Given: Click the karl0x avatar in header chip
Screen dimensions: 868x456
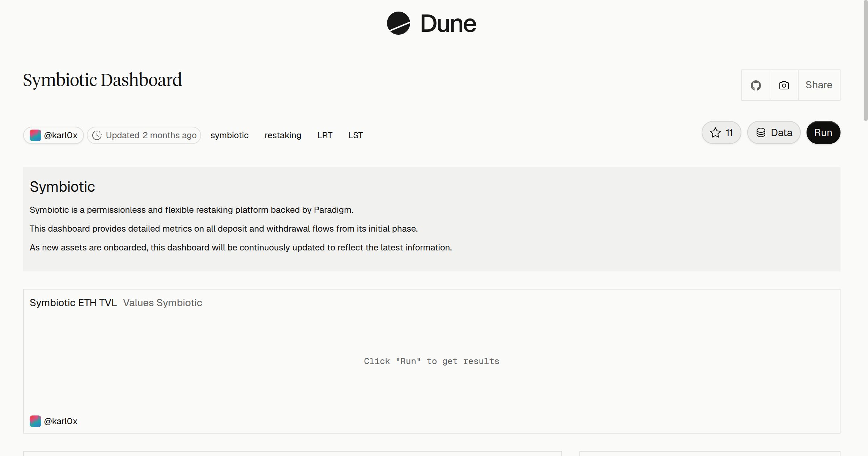Looking at the screenshot, I should (x=35, y=135).
